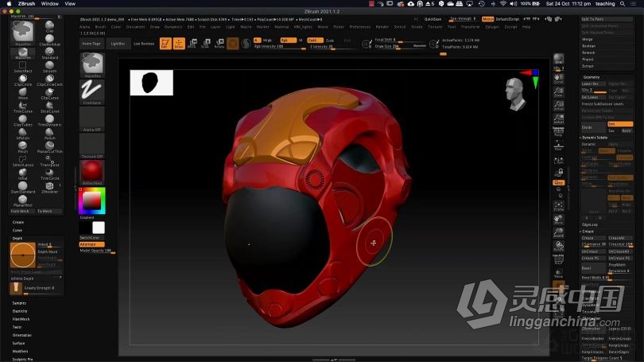Viewport: 644px width, 362px height.
Task: Collapse the Dynamic Subdiv section
Action: click(x=594, y=138)
